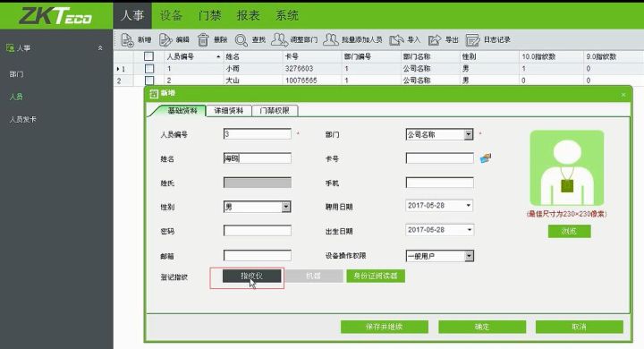
Task: Click the 身份证阅读器 button
Action: (376, 276)
